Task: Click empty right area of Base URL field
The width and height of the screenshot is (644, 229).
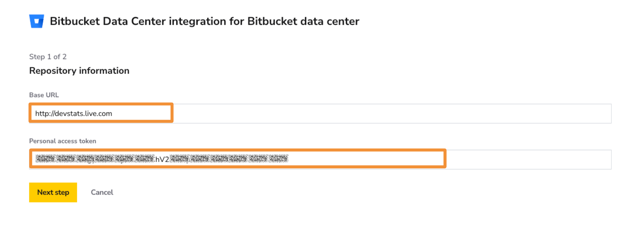Action: pos(392,114)
